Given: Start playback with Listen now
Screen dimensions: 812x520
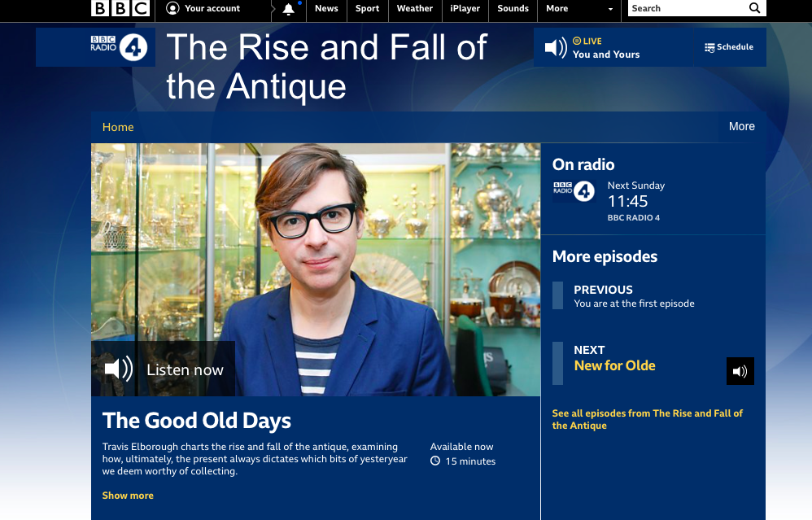Looking at the screenshot, I should point(163,369).
